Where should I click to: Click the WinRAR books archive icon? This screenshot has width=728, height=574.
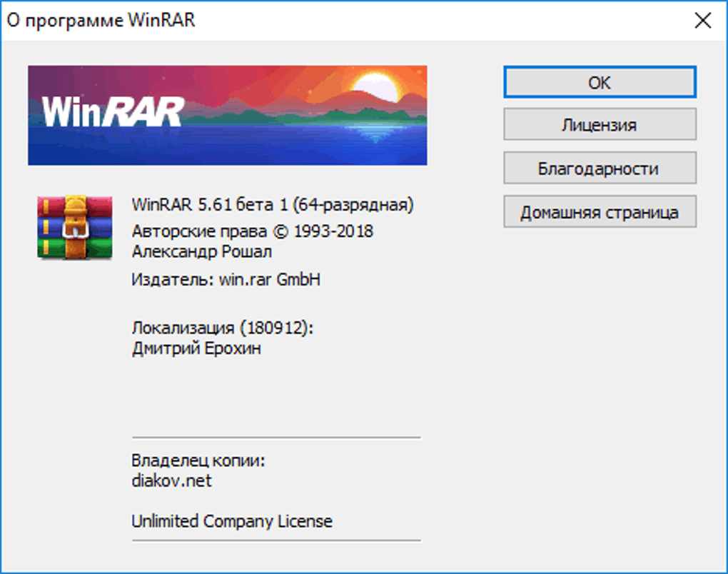[x=75, y=227]
